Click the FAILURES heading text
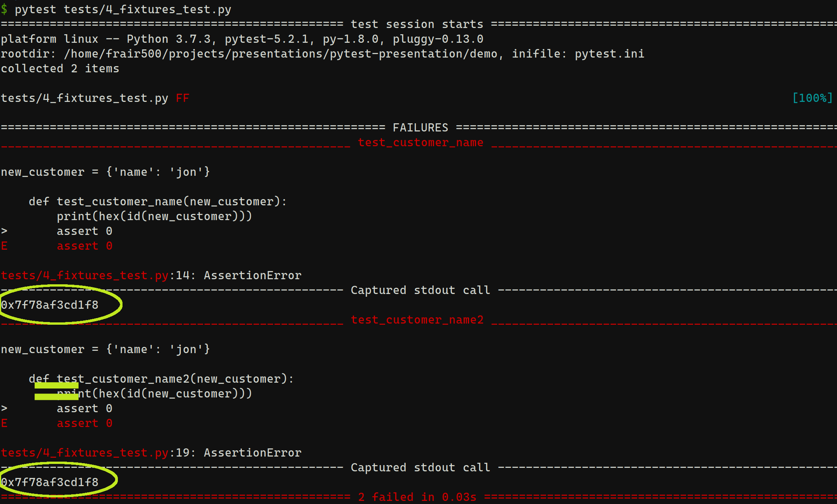 [x=420, y=128]
